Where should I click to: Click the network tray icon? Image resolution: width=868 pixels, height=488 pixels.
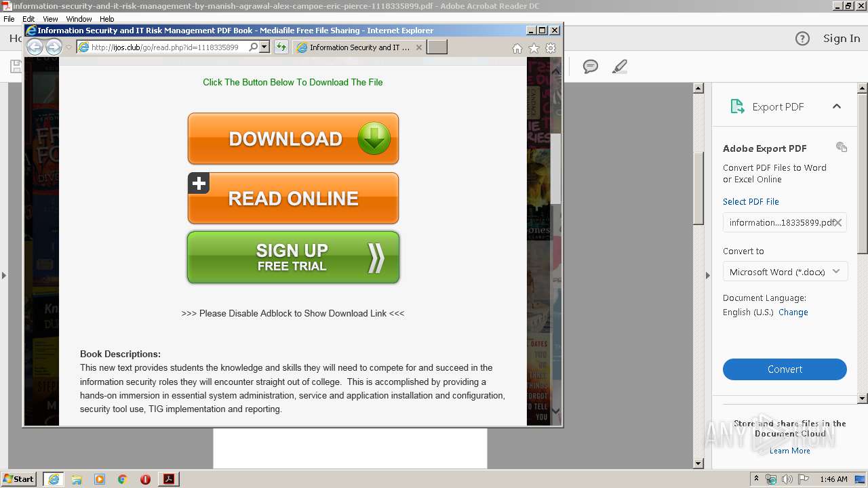tap(771, 479)
